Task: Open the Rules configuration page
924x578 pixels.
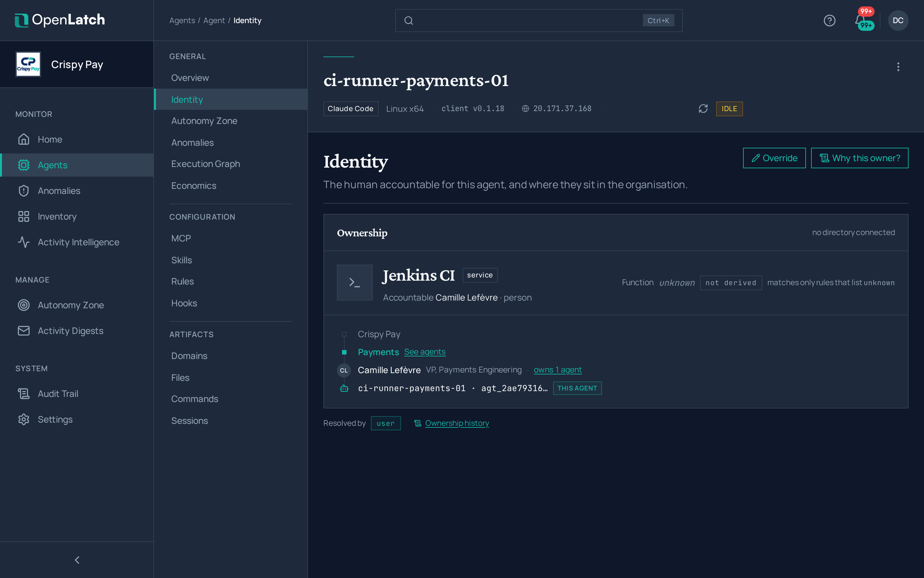Action: coord(231,281)
